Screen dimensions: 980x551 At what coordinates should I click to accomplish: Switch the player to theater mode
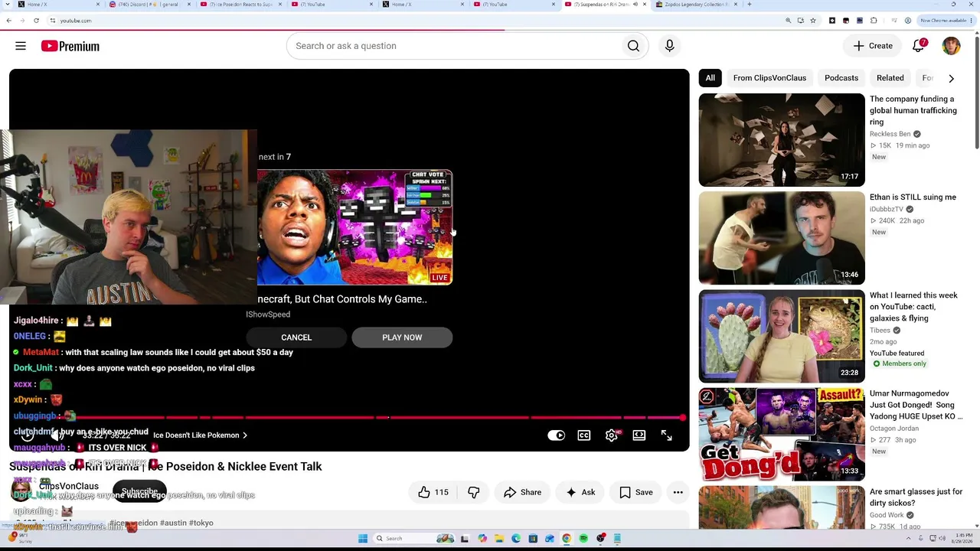[x=639, y=435]
